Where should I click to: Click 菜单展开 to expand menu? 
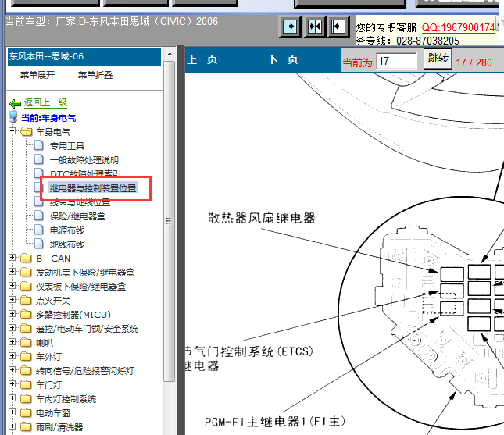coord(38,75)
